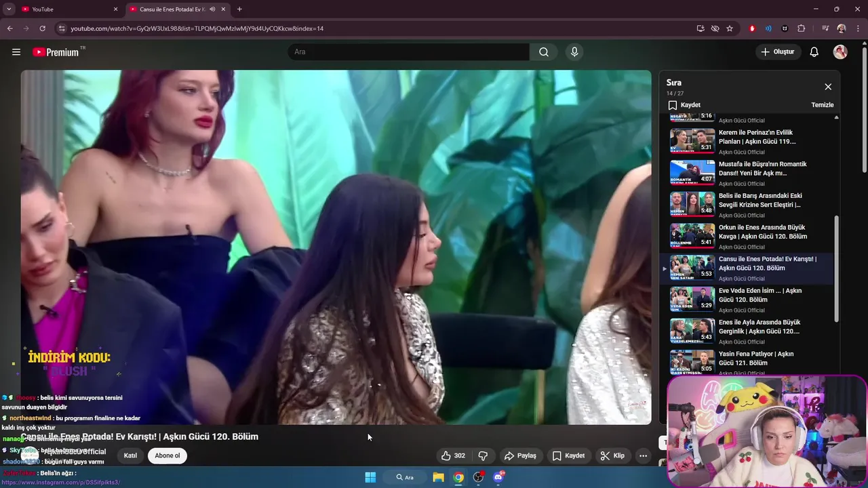Mute the tab via its speaker icon
Screen dimensions: 868x488
coord(212,9)
